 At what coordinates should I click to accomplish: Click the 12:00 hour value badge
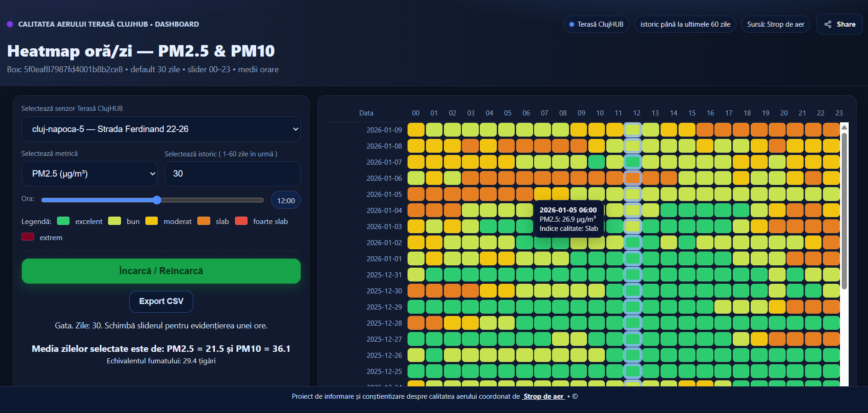click(286, 201)
